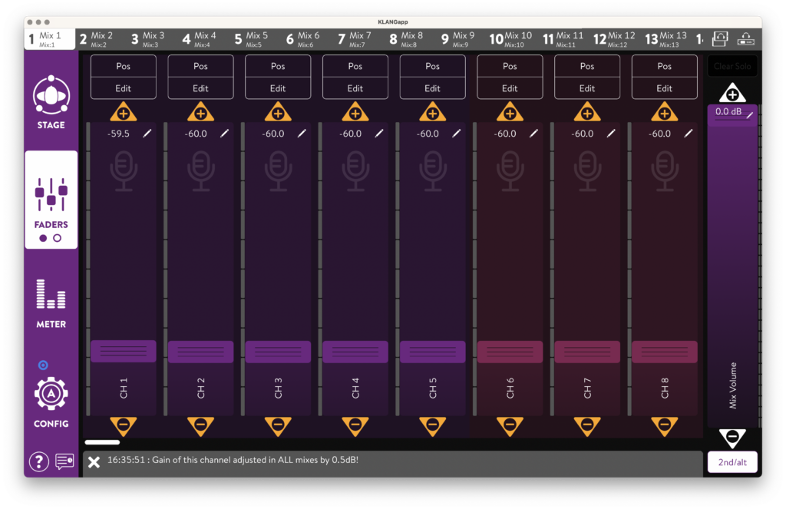This screenshot has width=786, height=510.
Task: Click the lock icon in top bar
Action: click(720, 39)
